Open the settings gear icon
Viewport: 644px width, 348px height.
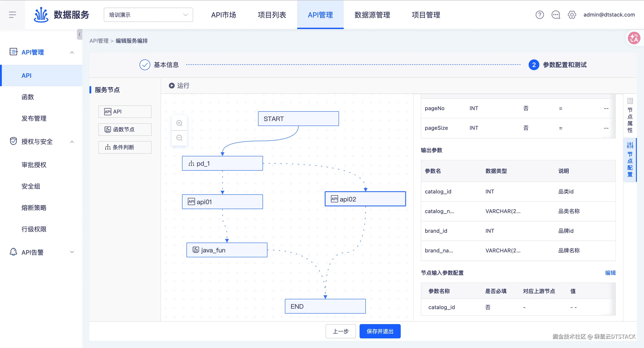(x=572, y=15)
